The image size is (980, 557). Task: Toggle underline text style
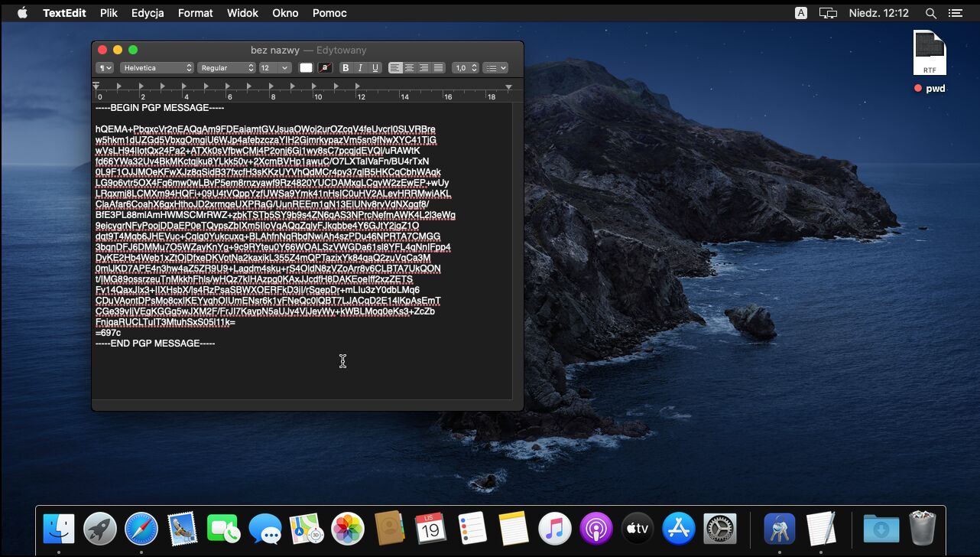point(375,68)
